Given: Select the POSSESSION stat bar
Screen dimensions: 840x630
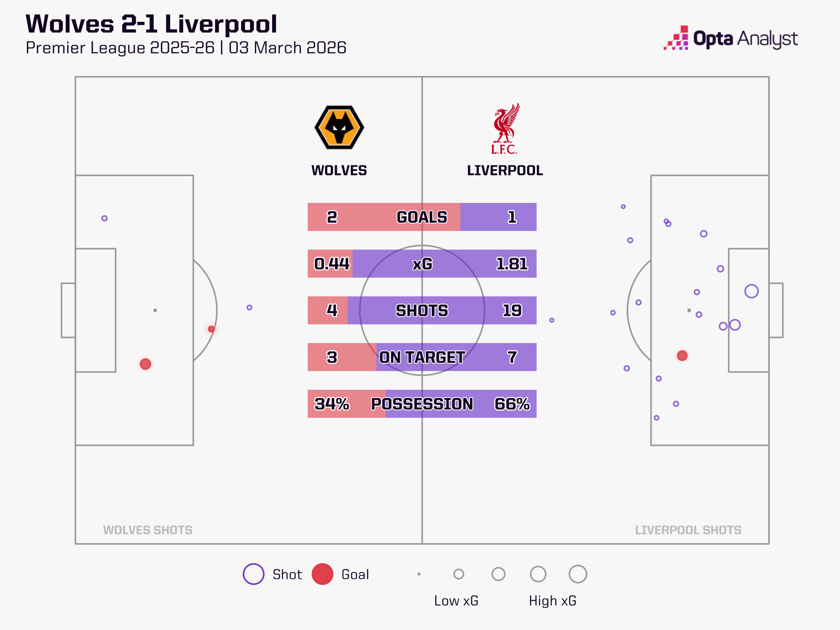Looking at the screenshot, I should pos(422,404).
